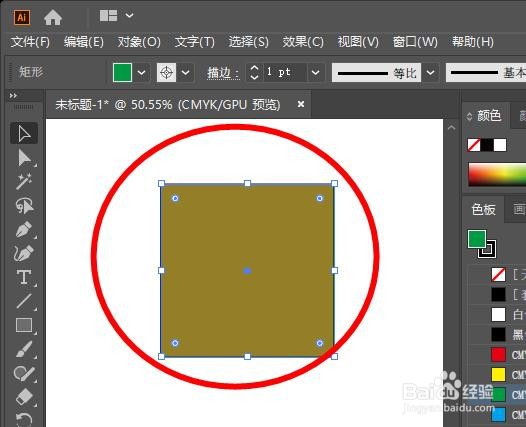Expand the fill color dropdown arrow
The width and height of the screenshot is (526, 427).
pyautogui.click(x=142, y=72)
